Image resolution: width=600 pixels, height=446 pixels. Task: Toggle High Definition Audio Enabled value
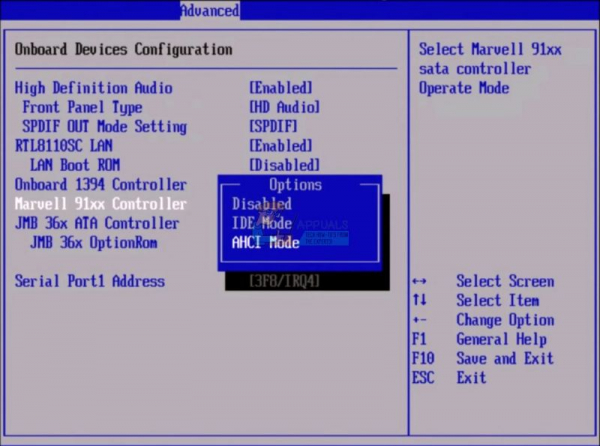click(281, 88)
